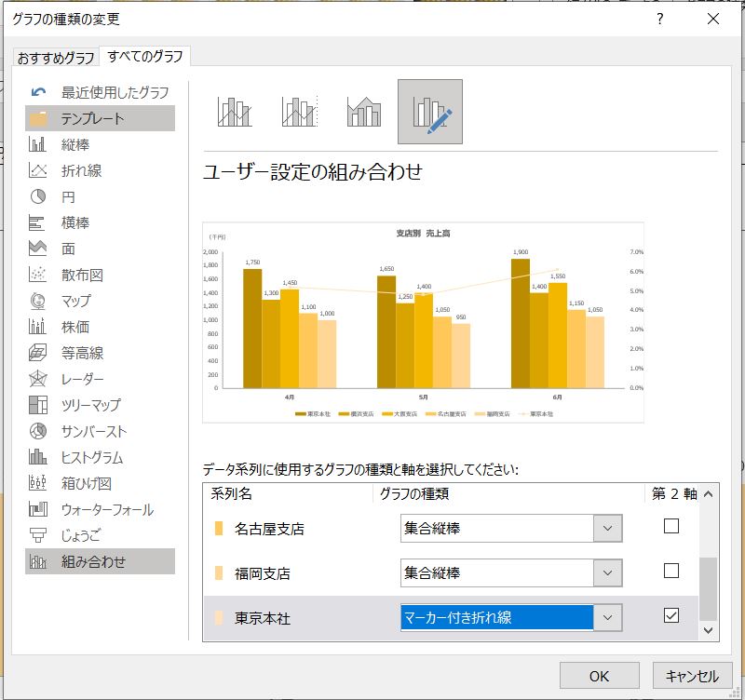This screenshot has width=745, height=700.
Task: Open chart type dropdown for 名古屋支店
Action: click(x=607, y=528)
